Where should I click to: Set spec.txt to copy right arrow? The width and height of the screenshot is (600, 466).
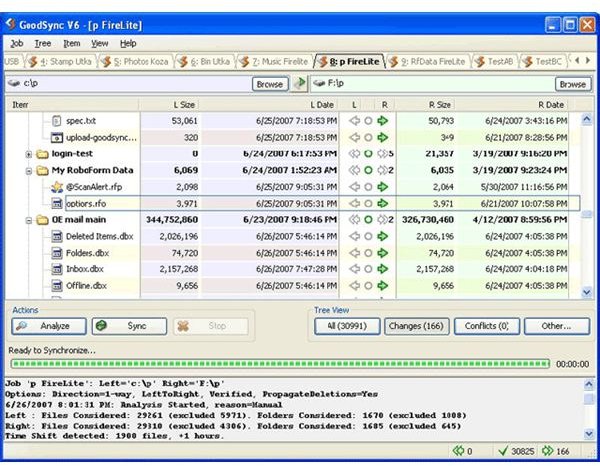click(382, 121)
